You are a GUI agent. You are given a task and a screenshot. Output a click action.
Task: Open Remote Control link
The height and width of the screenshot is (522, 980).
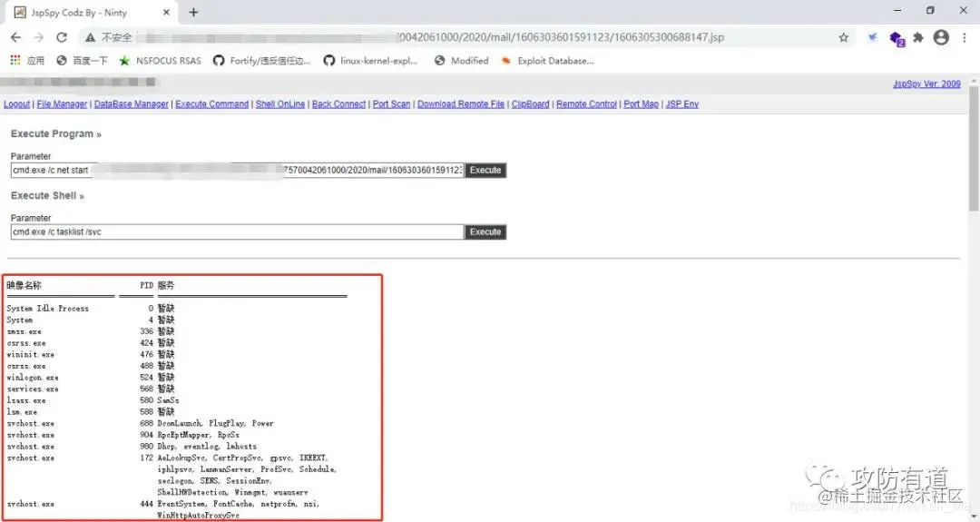point(586,103)
